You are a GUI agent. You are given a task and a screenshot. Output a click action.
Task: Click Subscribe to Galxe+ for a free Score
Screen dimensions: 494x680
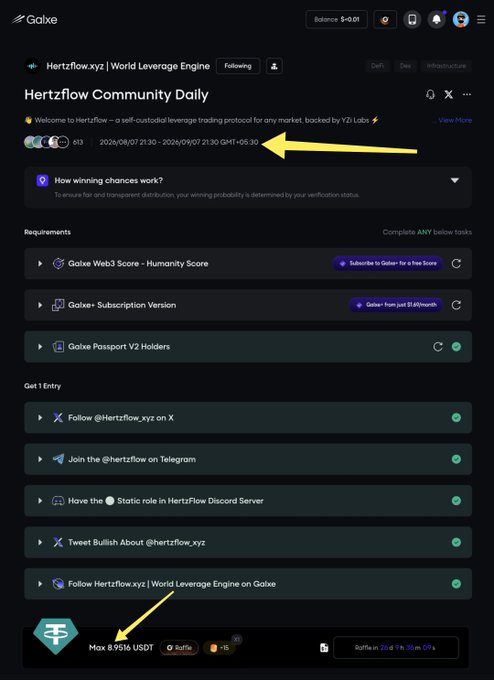(388, 263)
